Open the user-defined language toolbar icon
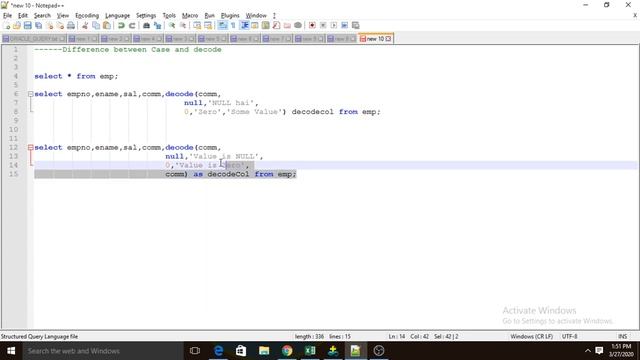The height and width of the screenshot is (360, 640). (255, 25)
